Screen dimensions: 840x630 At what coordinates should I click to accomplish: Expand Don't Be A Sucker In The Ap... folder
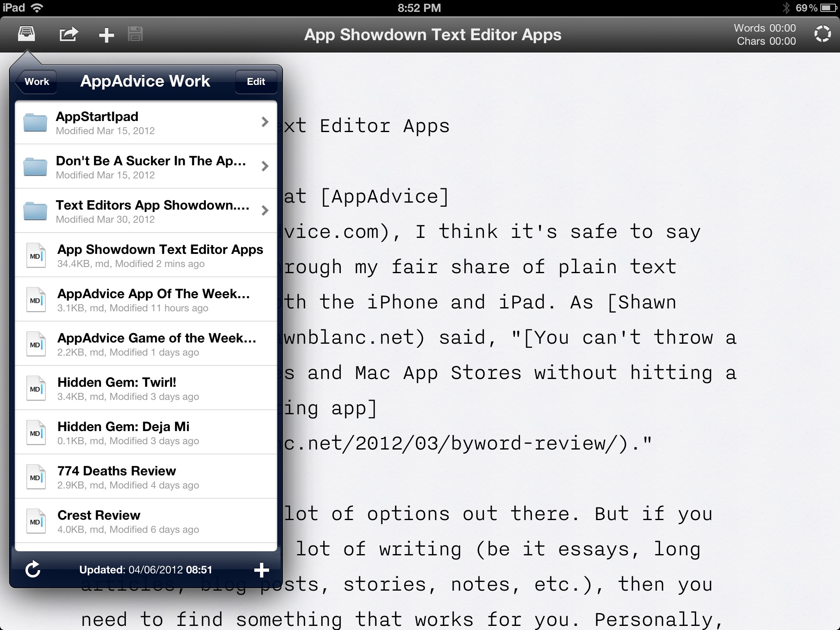click(x=146, y=167)
